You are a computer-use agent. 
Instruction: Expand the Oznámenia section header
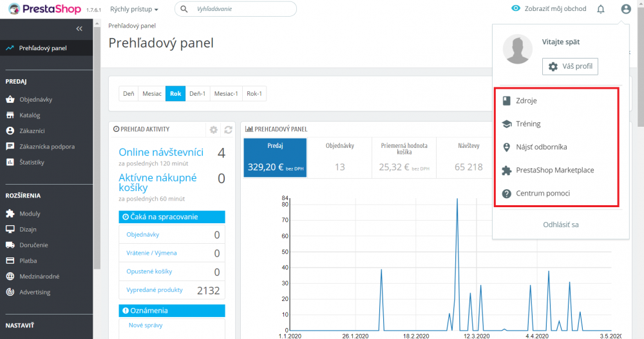pos(172,311)
